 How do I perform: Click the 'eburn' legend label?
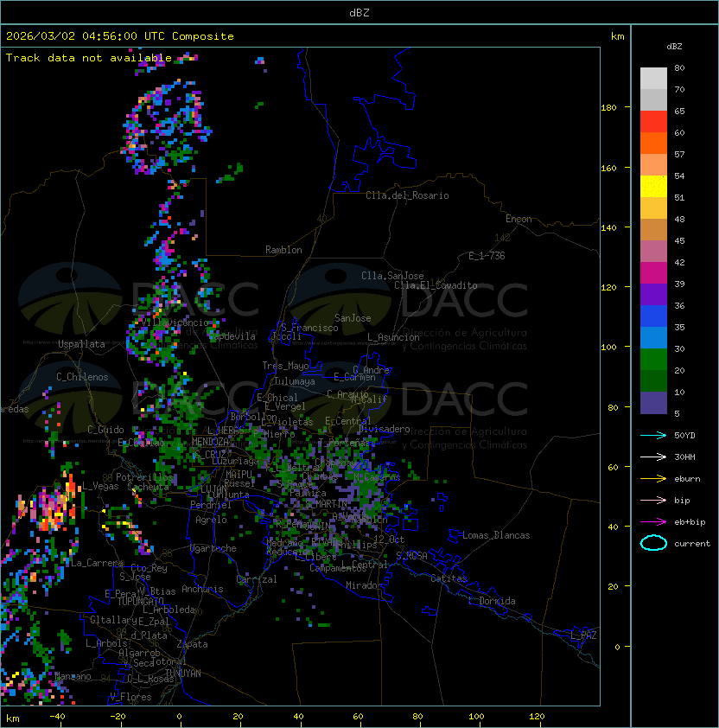tap(687, 479)
